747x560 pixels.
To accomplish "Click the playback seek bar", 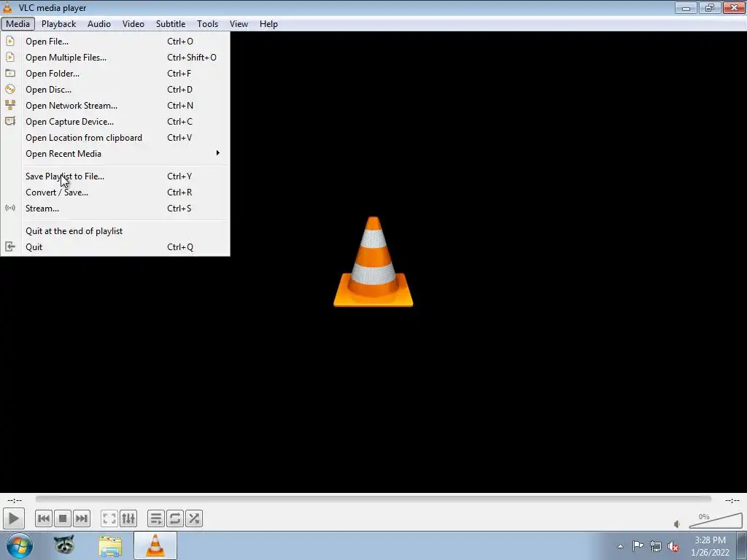I will click(373, 499).
